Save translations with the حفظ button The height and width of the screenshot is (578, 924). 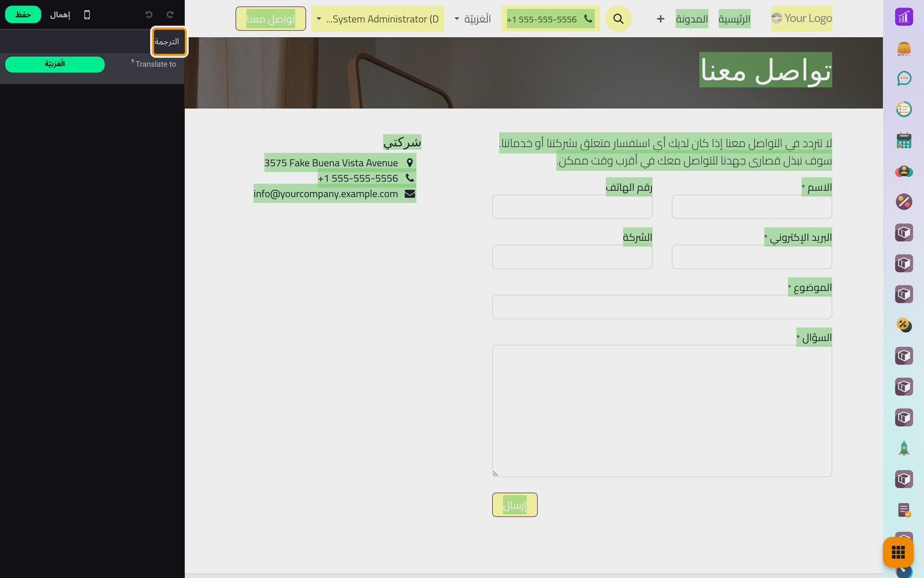pyautogui.click(x=23, y=14)
